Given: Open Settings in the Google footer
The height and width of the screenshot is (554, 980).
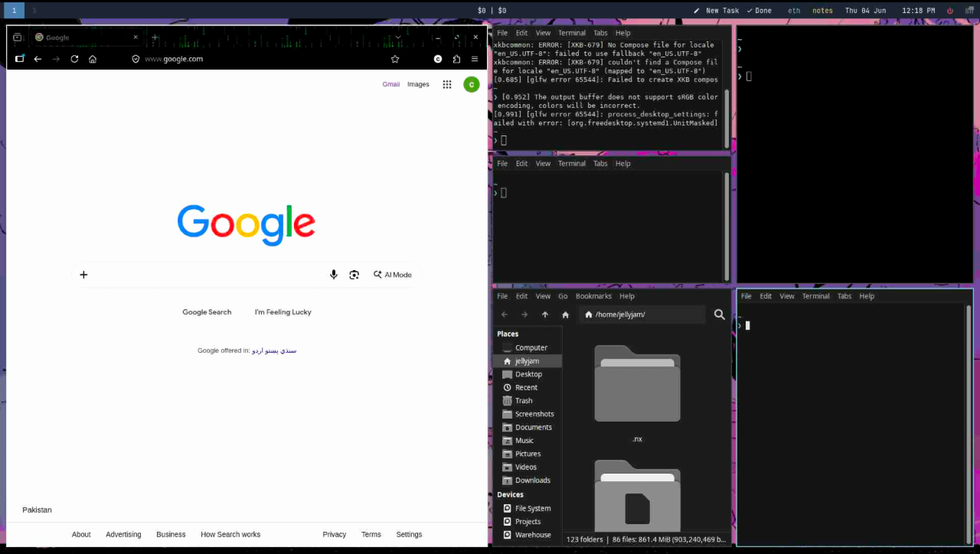Looking at the screenshot, I should (x=409, y=534).
